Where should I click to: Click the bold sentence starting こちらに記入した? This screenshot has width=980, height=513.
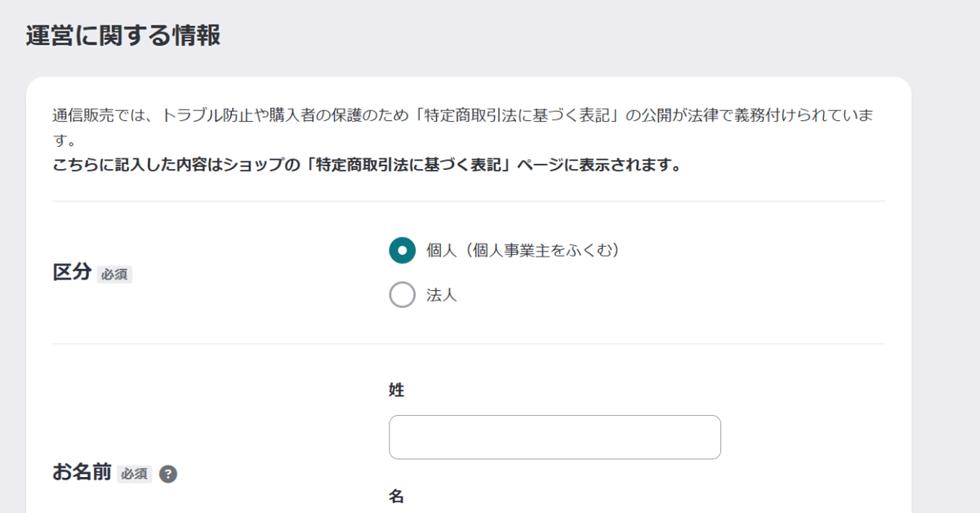point(367,165)
